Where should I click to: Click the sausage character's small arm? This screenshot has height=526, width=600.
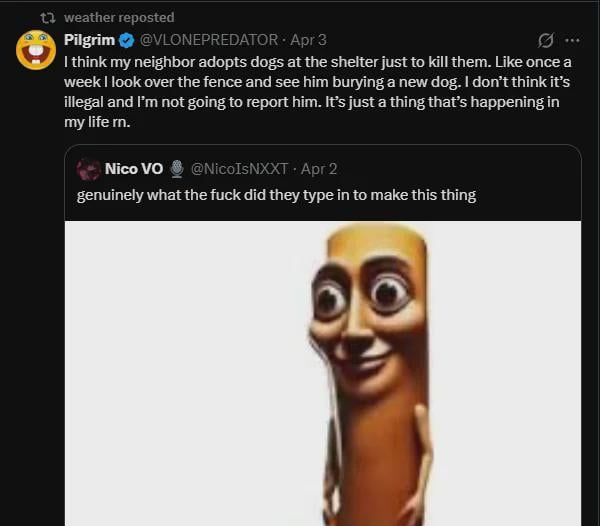click(x=423, y=480)
